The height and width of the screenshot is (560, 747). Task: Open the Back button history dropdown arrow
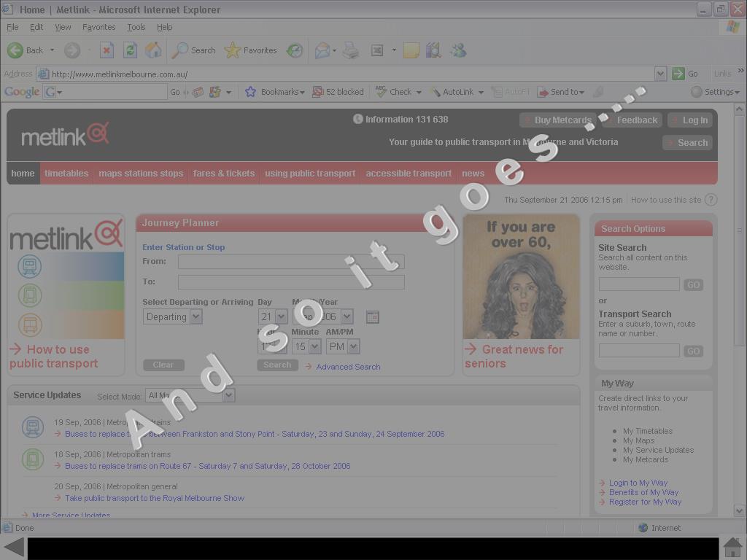tap(52, 50)
